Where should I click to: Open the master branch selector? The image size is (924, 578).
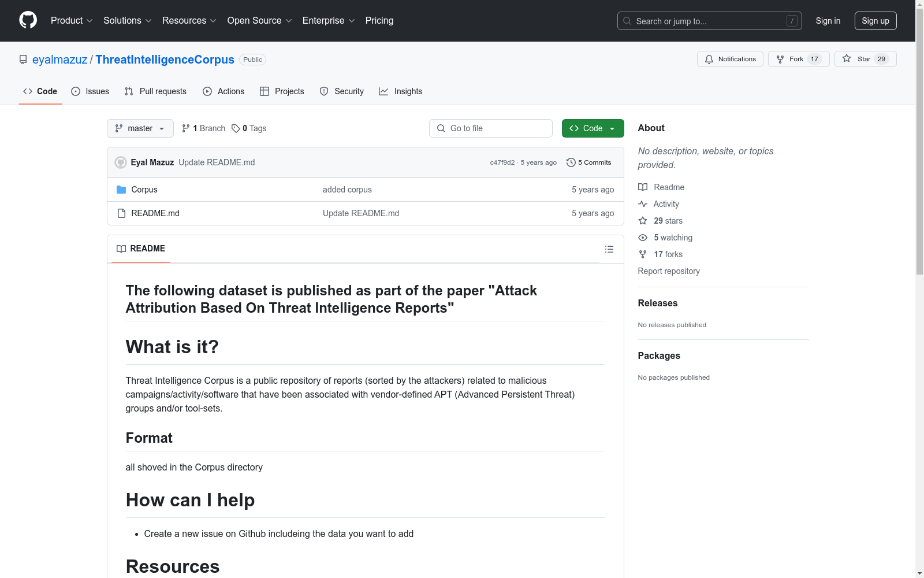click(140, 128)
